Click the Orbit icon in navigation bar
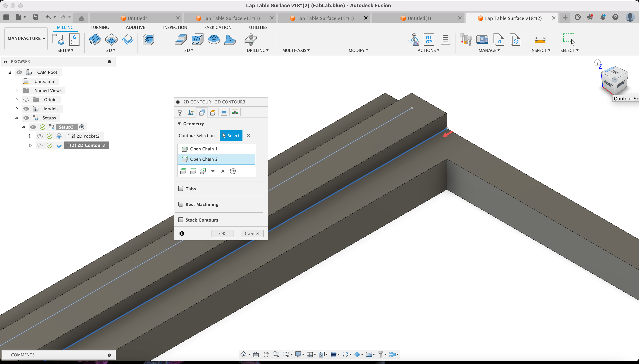 (x=243, y=354)
